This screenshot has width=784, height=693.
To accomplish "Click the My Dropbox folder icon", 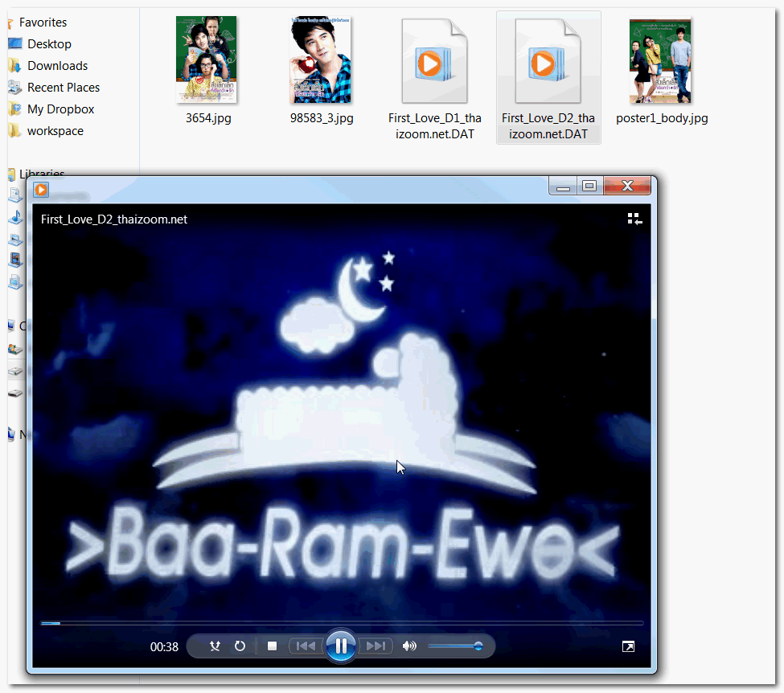I will coord(15,109).
